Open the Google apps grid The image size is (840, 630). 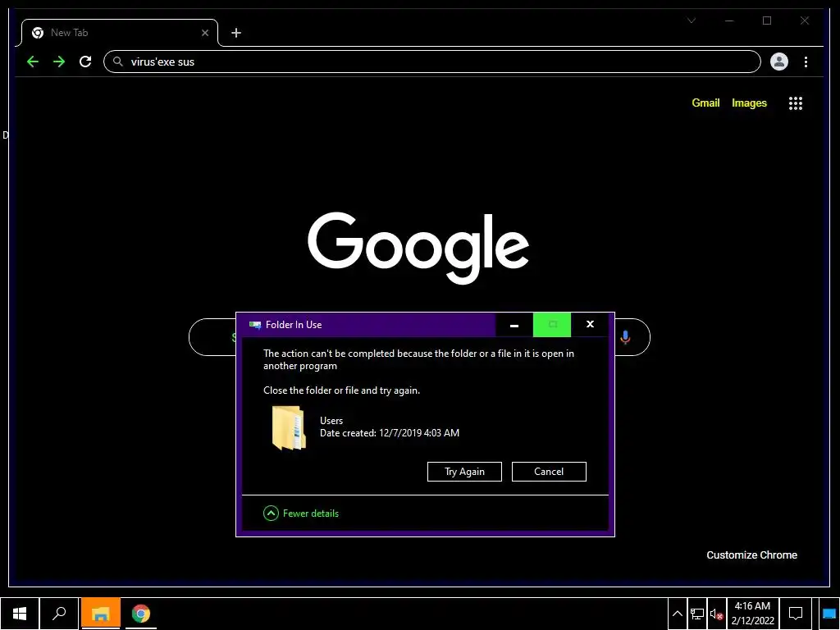[x=796, y=103]
